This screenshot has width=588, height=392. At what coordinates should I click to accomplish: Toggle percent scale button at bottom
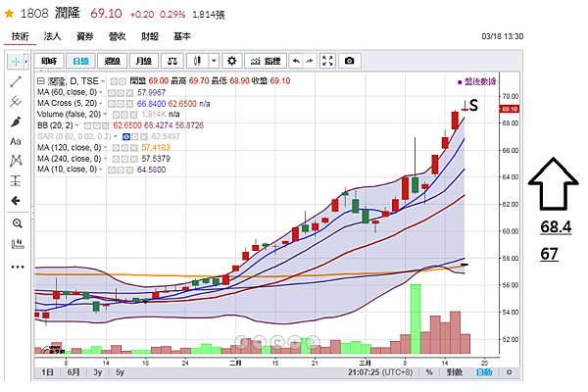pos(429,372)
